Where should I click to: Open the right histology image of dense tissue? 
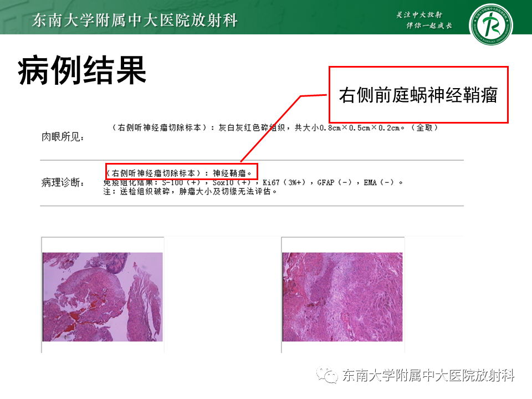(342, 297)
